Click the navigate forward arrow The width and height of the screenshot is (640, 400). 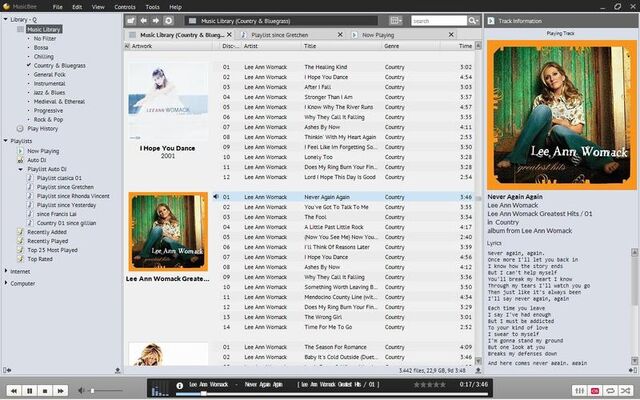156,20
